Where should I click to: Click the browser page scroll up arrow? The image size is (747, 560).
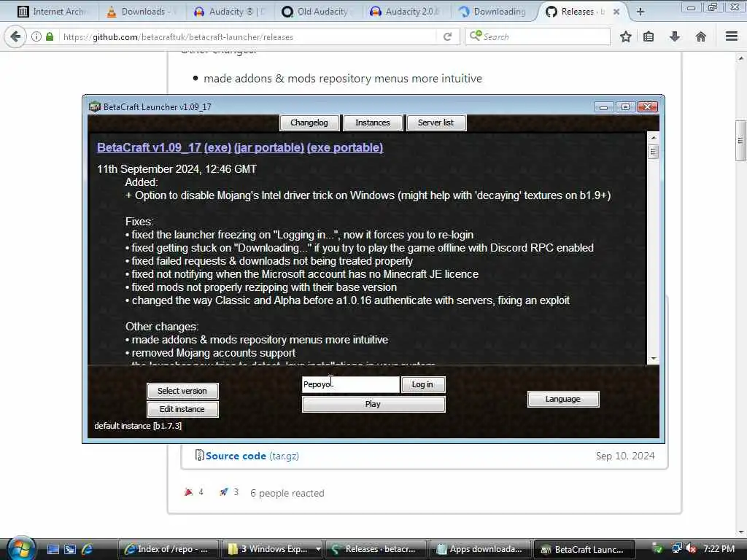click(741, 58)
